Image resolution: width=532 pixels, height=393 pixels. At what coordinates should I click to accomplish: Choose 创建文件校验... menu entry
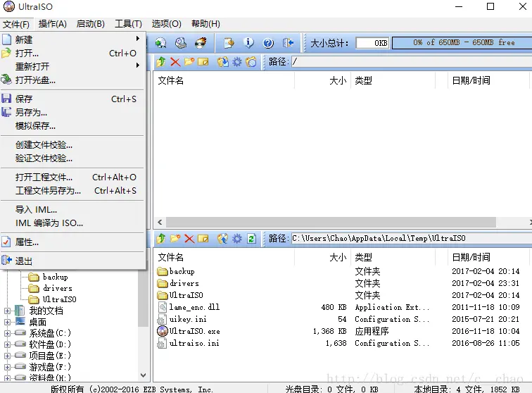tap(73, 145)
